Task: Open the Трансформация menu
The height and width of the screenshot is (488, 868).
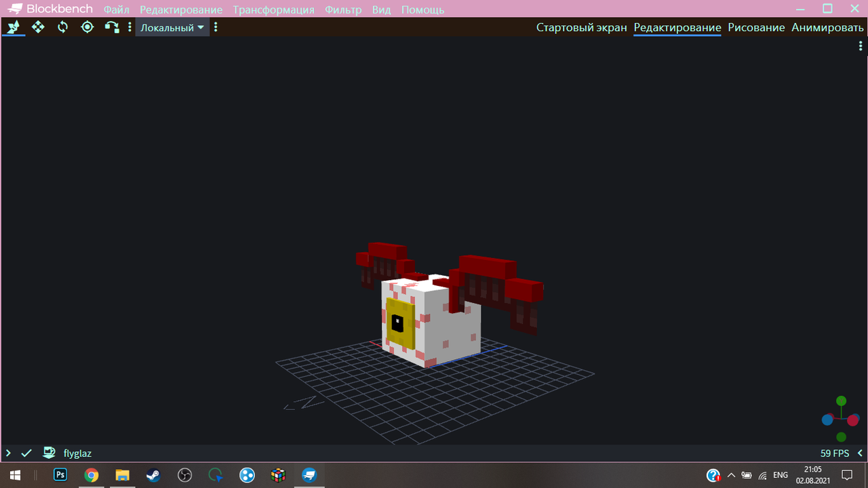Action: (x=273, y=9)
